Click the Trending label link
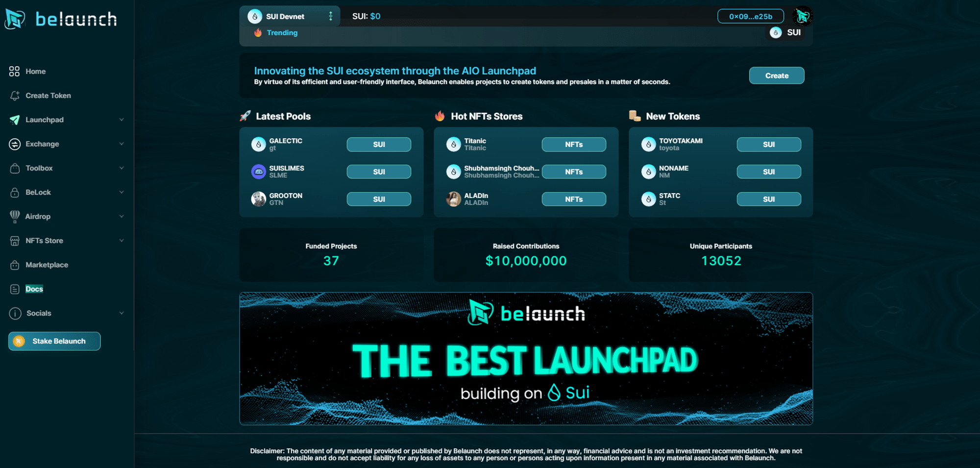 [282, 32]
